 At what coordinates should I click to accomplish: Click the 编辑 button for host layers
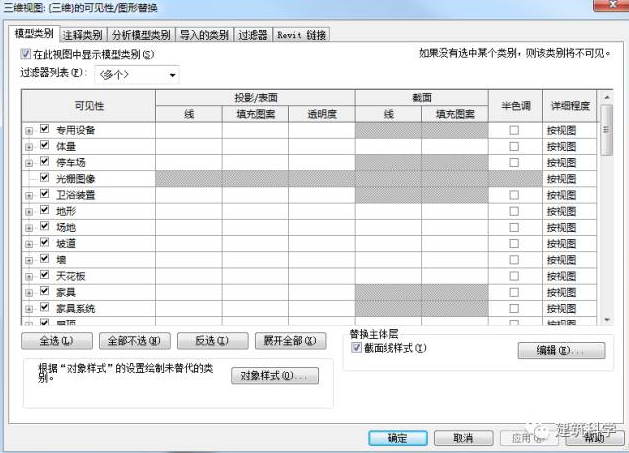pos(561,351)
